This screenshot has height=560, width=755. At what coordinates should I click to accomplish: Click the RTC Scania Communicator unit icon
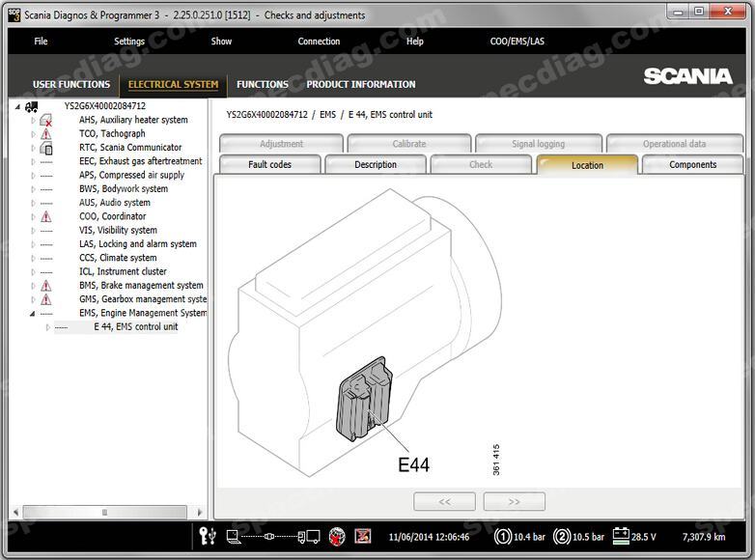click(x=45, y=148)
